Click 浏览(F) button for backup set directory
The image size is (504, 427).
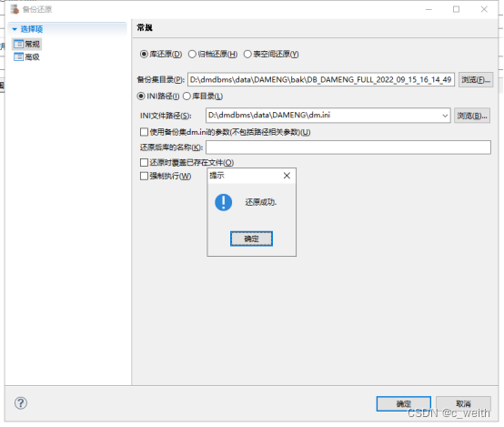tap(476, 79)
